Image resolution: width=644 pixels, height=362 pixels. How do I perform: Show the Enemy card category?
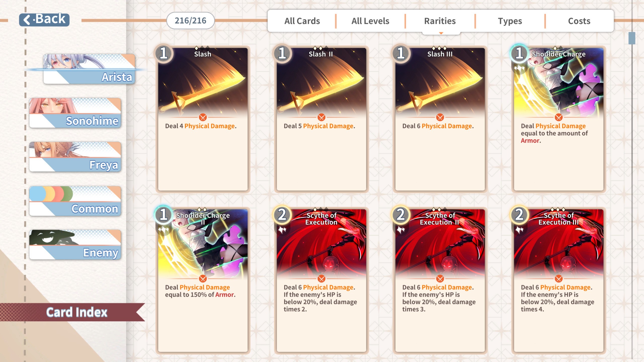(75, 244)
